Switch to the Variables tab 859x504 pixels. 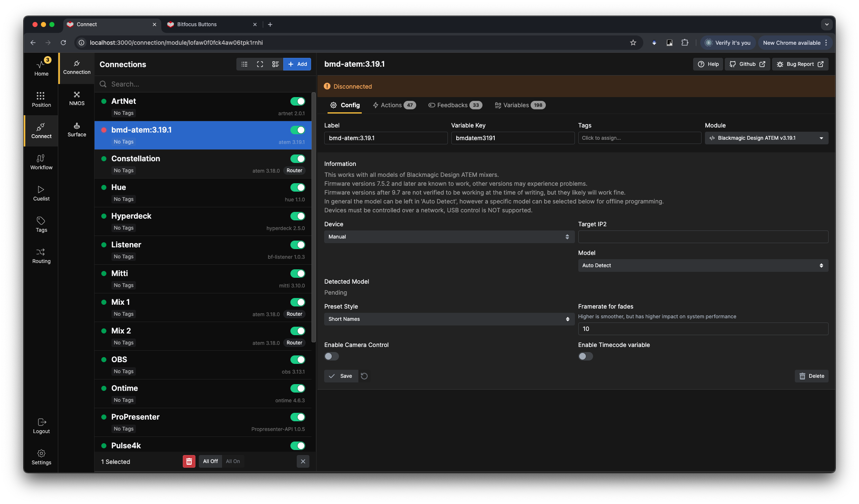coord(520,105)
